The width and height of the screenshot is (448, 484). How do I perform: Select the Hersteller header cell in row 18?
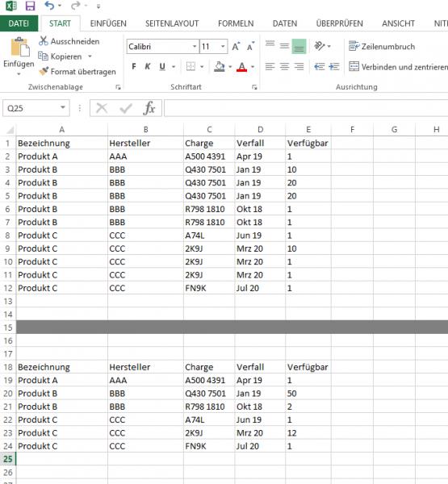point(145,367)
